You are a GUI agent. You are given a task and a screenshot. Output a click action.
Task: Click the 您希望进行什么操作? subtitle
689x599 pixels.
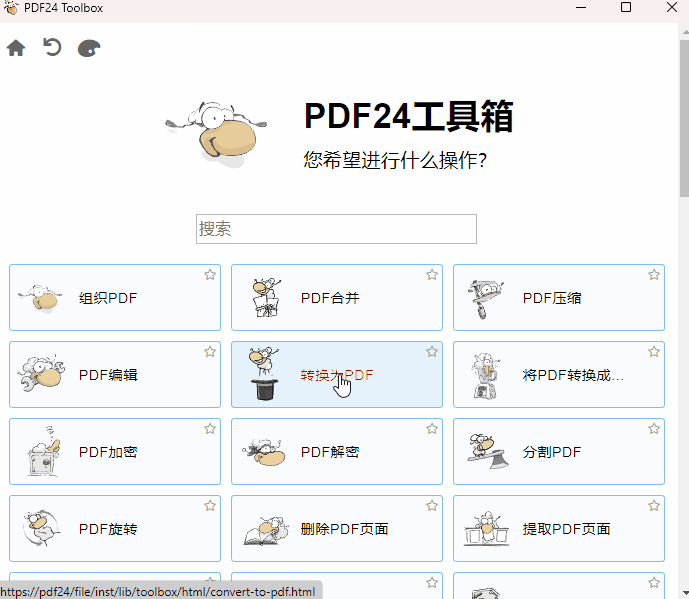tap(395, 160)
